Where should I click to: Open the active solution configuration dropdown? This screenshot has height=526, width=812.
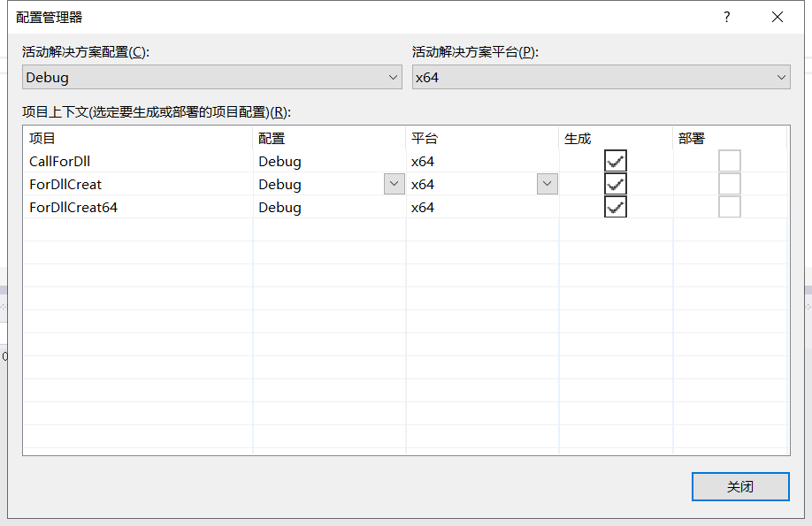[211, 78]
